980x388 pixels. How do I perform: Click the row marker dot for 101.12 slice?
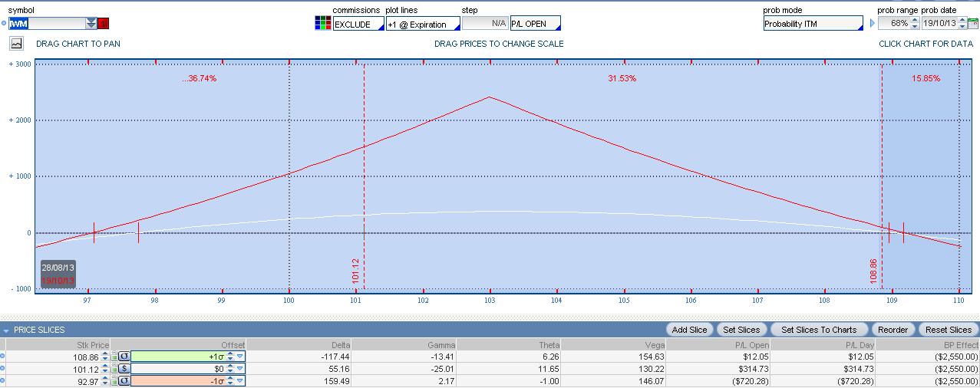pyautogui.click(x=4, y=369)
